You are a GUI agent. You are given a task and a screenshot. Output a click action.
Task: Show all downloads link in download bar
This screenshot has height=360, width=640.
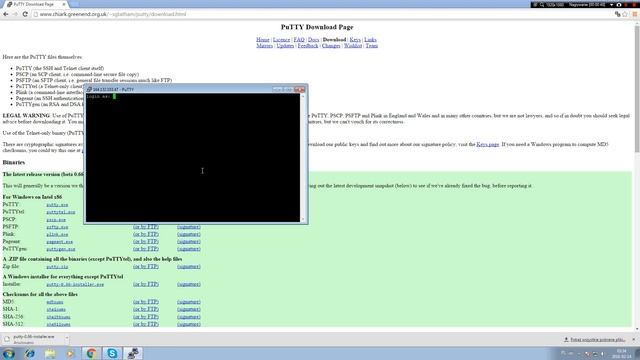595,340
